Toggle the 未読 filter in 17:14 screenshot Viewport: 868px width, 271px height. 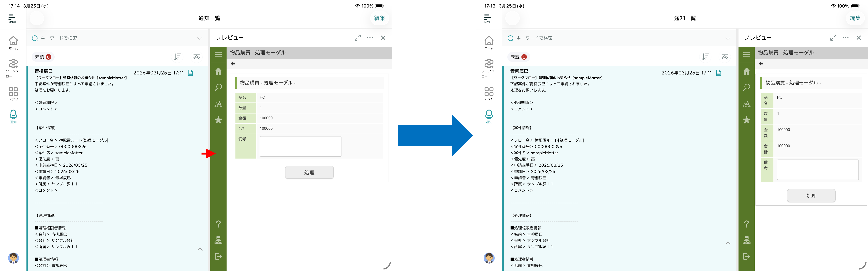(43, 57)
